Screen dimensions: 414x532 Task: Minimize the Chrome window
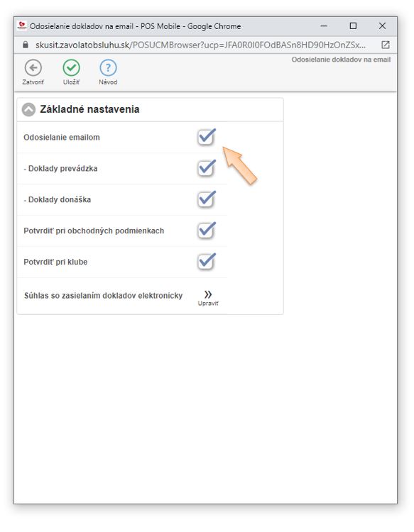(324, 26)
